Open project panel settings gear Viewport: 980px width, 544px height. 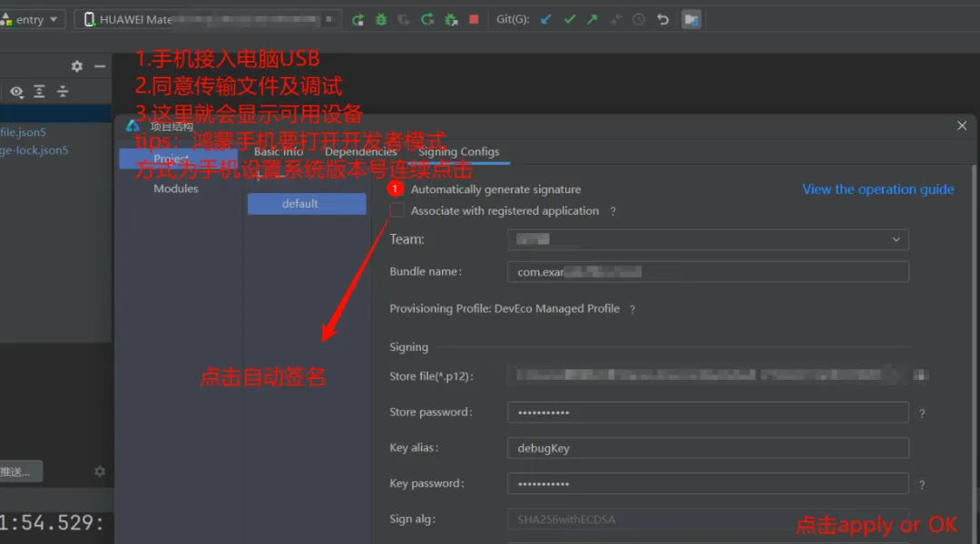coord(77,66)
